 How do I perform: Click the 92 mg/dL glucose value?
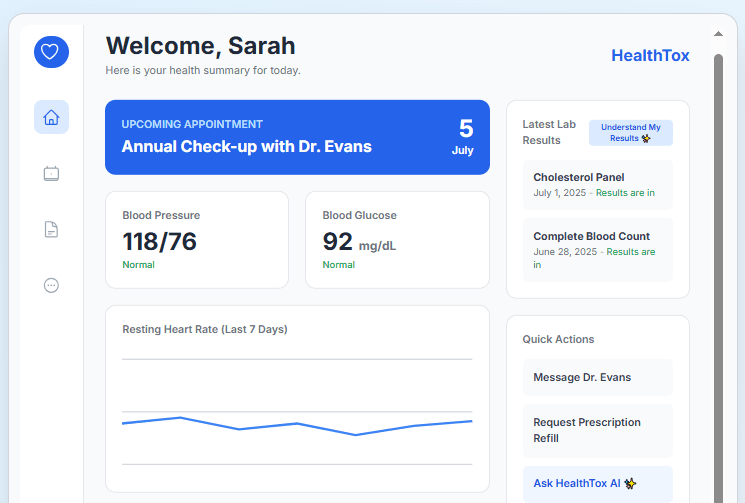359,242
